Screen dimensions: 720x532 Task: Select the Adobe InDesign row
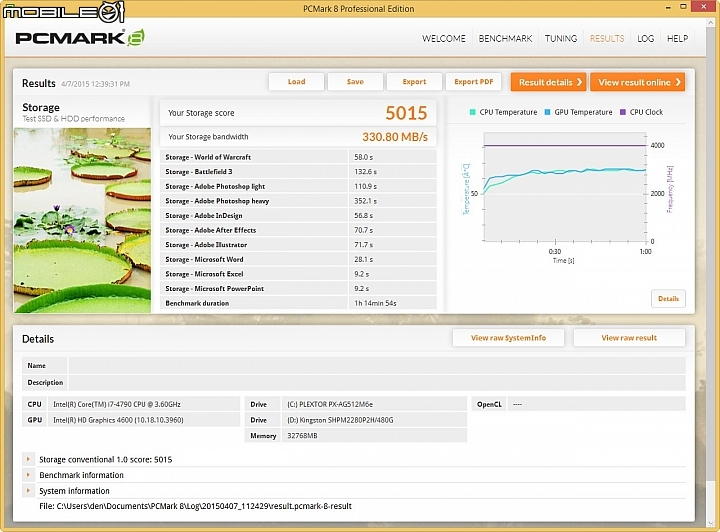pos(298,215)
